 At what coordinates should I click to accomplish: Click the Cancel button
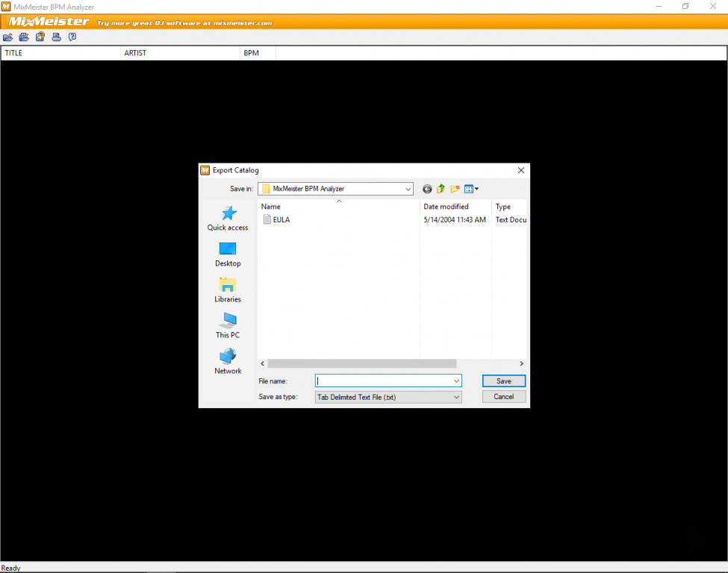tap(504, 397)
